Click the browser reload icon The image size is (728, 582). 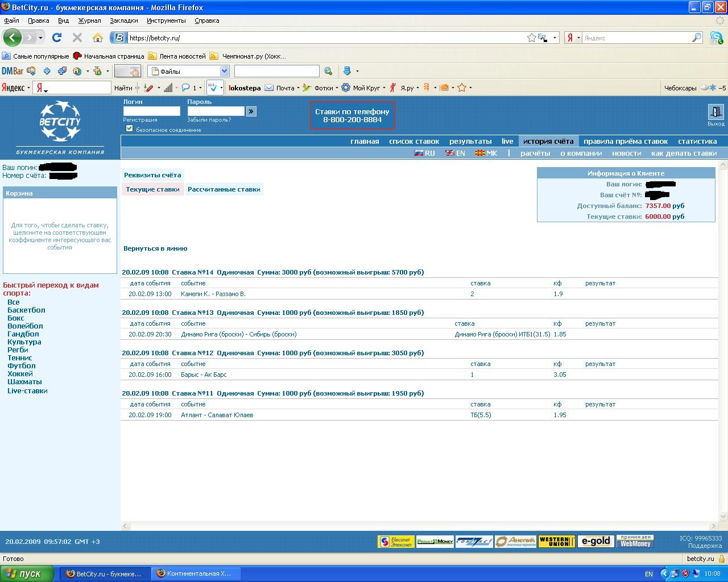coord(56,38)
